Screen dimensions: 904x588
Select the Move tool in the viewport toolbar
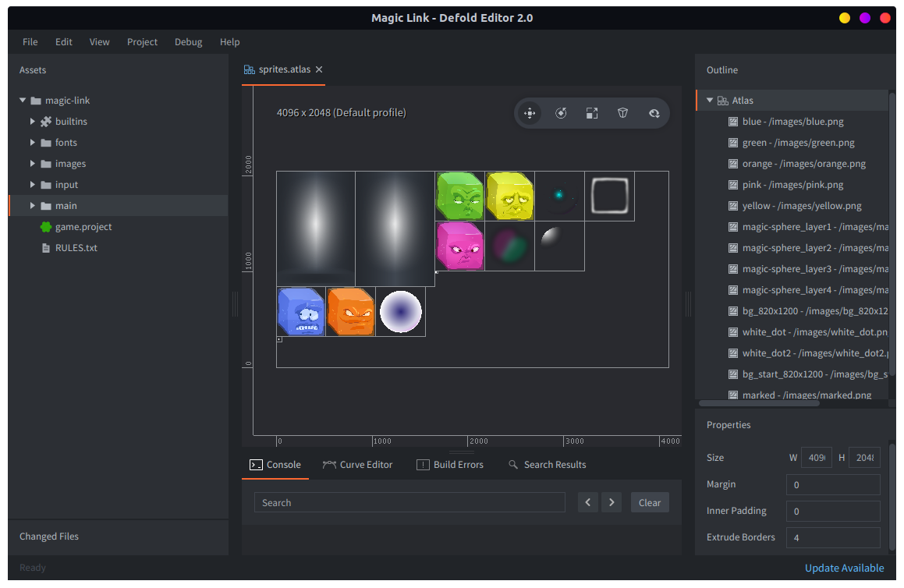[x=530, y=113]
